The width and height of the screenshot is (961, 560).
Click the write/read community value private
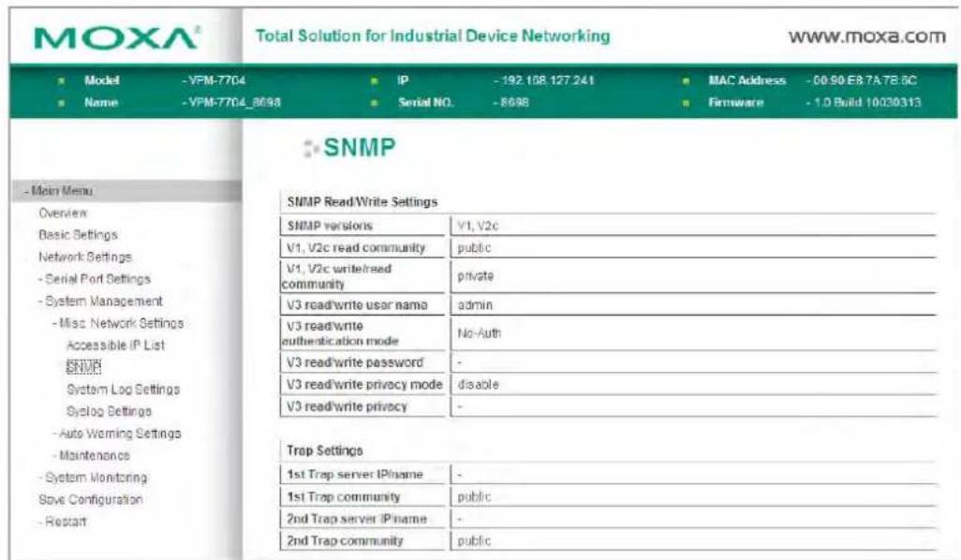click(x=475, y=276)
